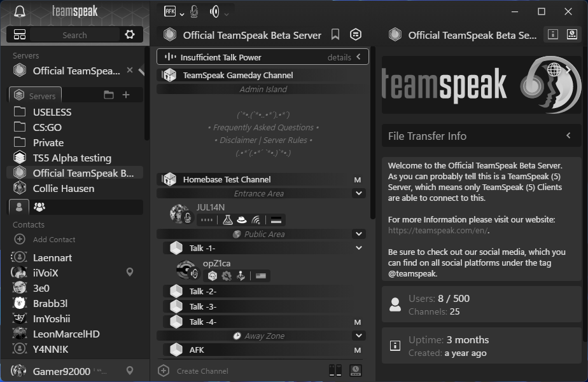Screen dimensions: 588x382
Task: Collapse the File Transfer Info panel
Action: point(568,135)
